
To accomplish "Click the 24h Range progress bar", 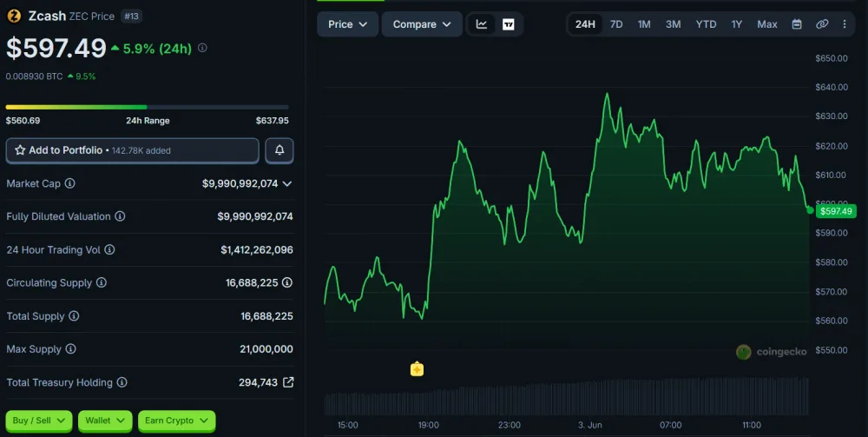I will 148,107.
